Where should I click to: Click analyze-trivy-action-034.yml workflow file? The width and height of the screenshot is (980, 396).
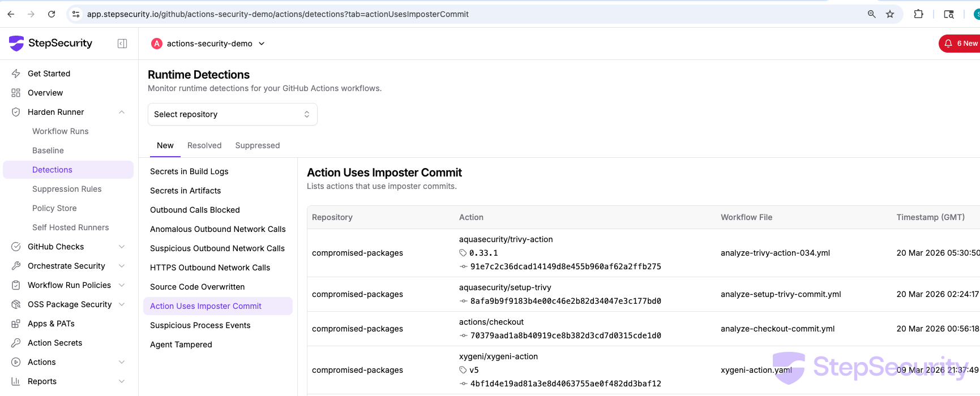coord(775,253)
